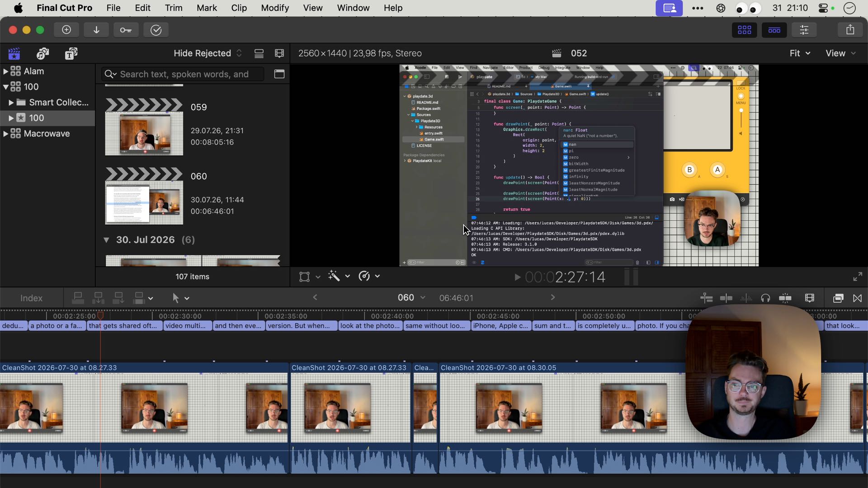The image size is (868, 488).
Task: Click the Append clip edit button
Action: click(118, 298)
